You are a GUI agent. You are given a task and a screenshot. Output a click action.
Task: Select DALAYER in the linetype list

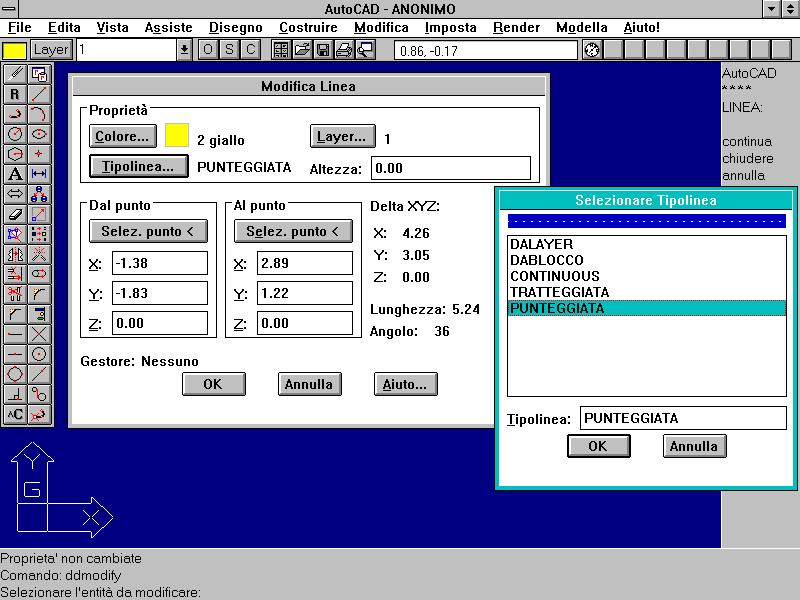[x=646, y=244]
